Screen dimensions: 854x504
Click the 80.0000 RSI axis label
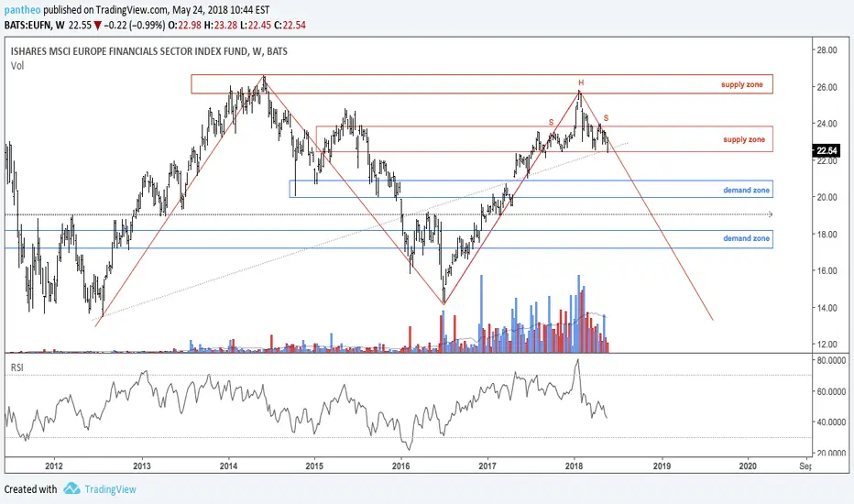coord(830,360)
